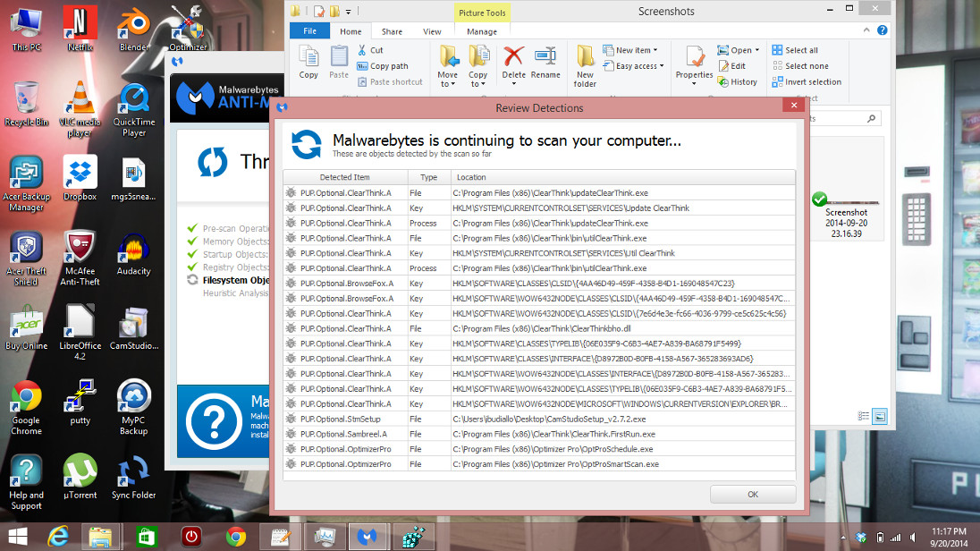Show hidden system tray icons arrow
Image resolution: width=980 pixels, height=551 pixels.
[843, 538]
